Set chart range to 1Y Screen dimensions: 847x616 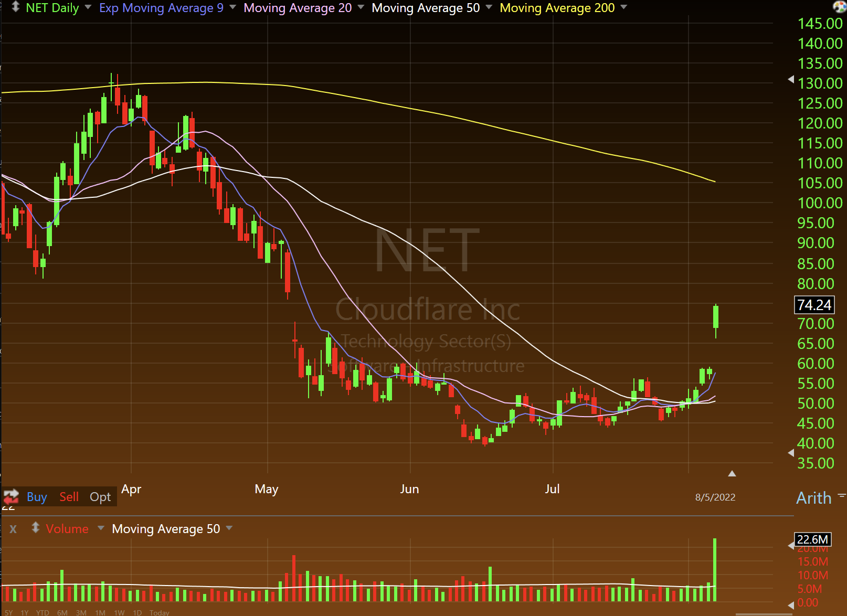(x=25, y=612)
